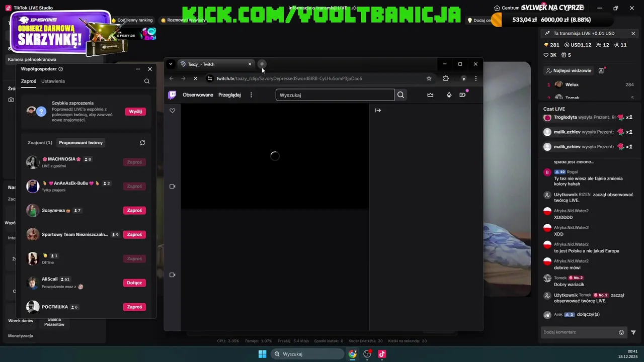Click the upper camera icon in Twitch sidebar
Image resolution: width=644 pixels, height=362 pixels.
point(173,187)
